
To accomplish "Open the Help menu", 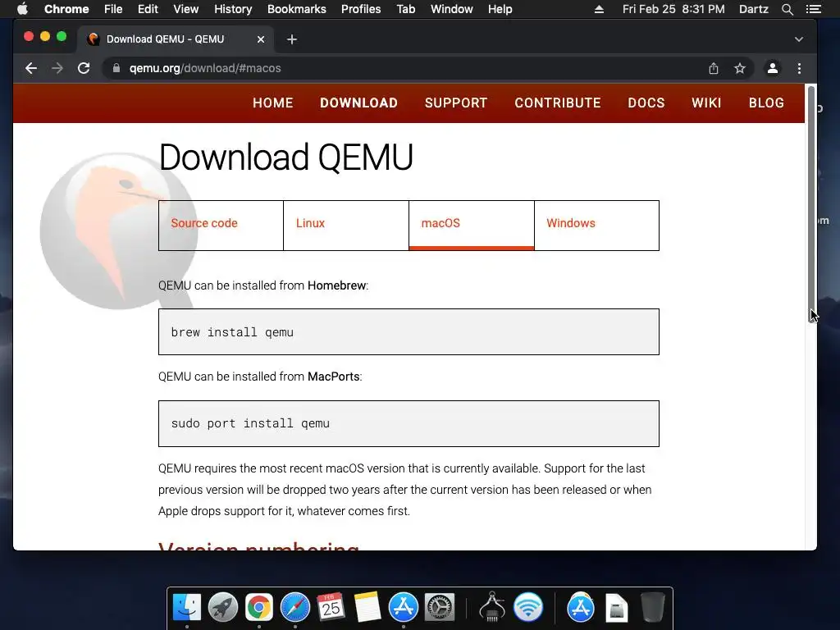I will (500, 9).
